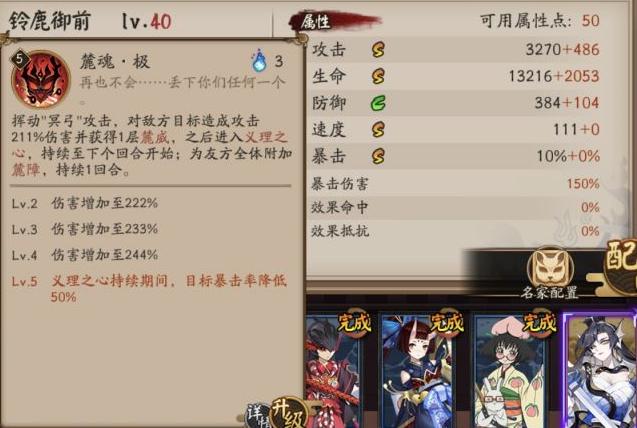Tap the 可用属性点 50 points value
Viewport: 637px width, 428px height.
[591, 21]
